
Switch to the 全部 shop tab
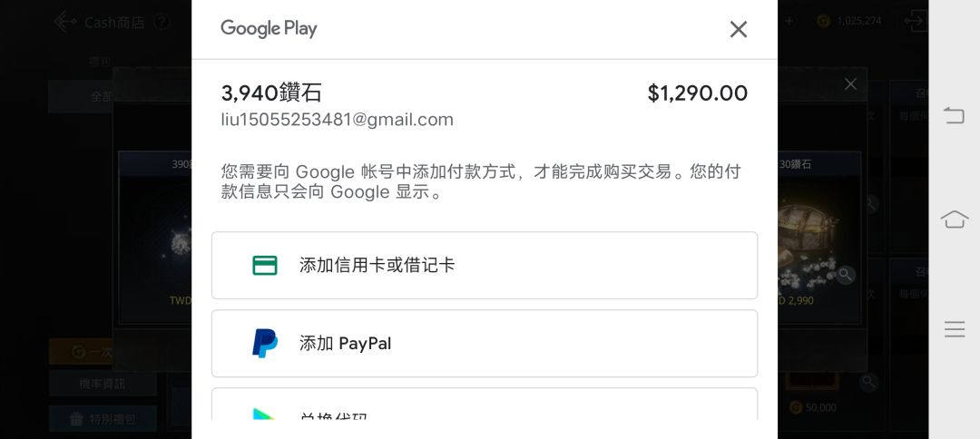(x=102, y=97)
